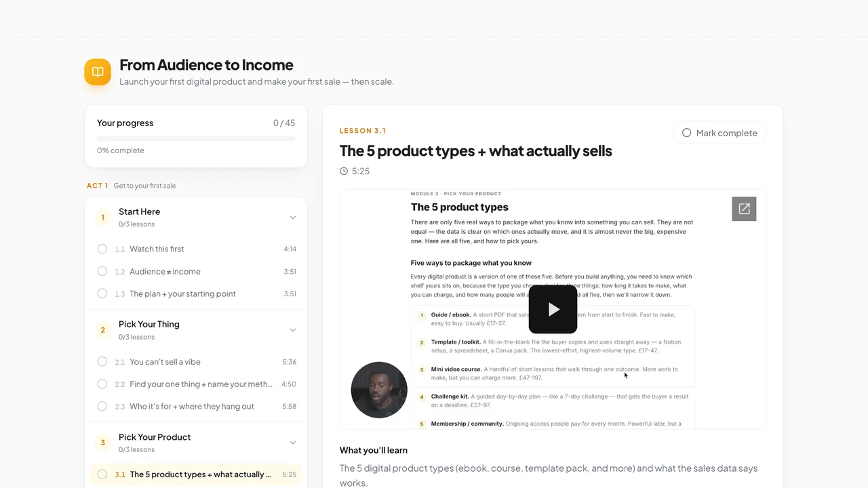Click 0/3 lessons under Pick Your Thing

tap(136, 337)
